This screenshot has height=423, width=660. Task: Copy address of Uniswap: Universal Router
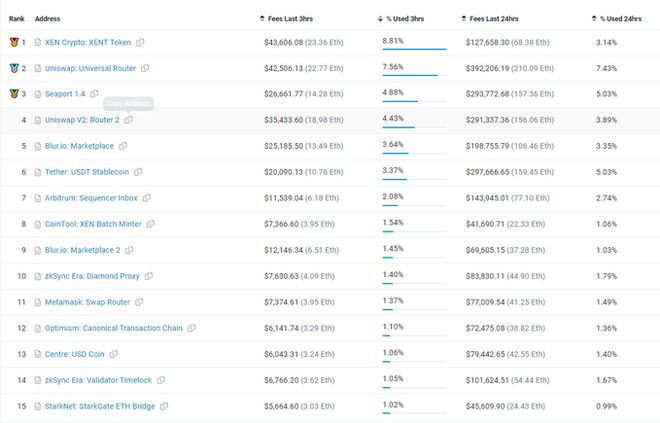pos(145,68)
